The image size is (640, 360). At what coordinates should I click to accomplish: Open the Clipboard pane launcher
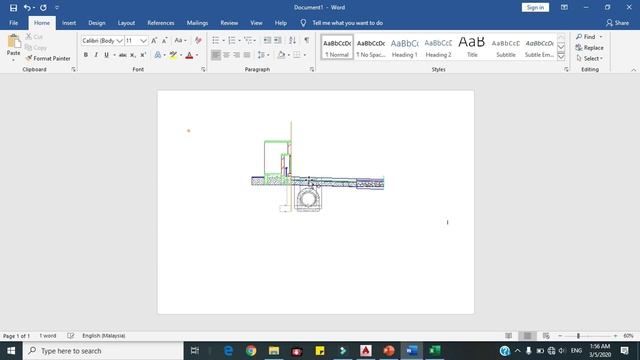(x=73, y=69)
